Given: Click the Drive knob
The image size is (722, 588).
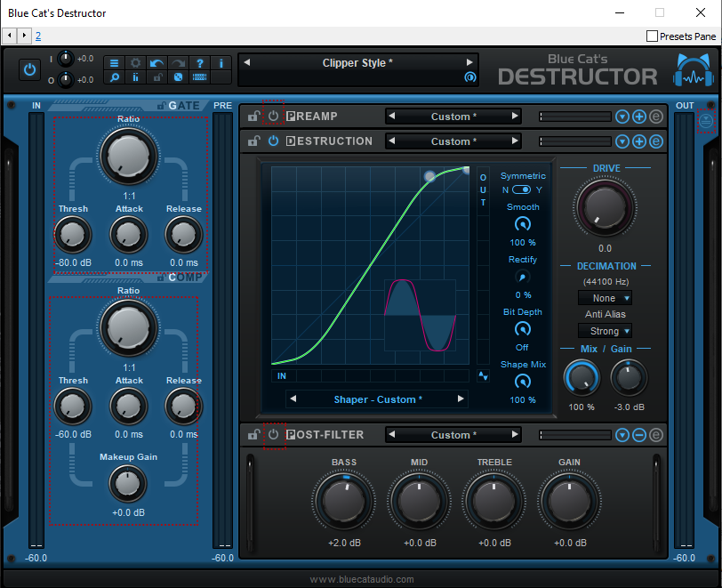Looking at the screenshot, I should pos(605,208).
